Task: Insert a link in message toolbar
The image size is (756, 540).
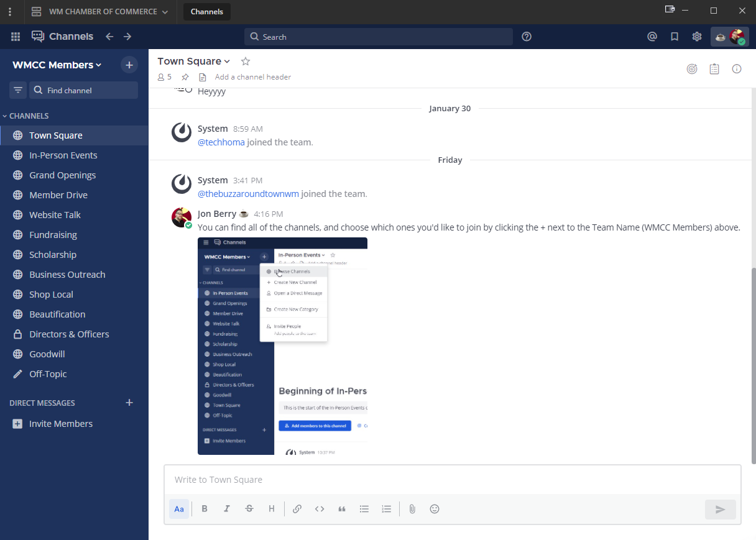Action: tap(297, 509)
